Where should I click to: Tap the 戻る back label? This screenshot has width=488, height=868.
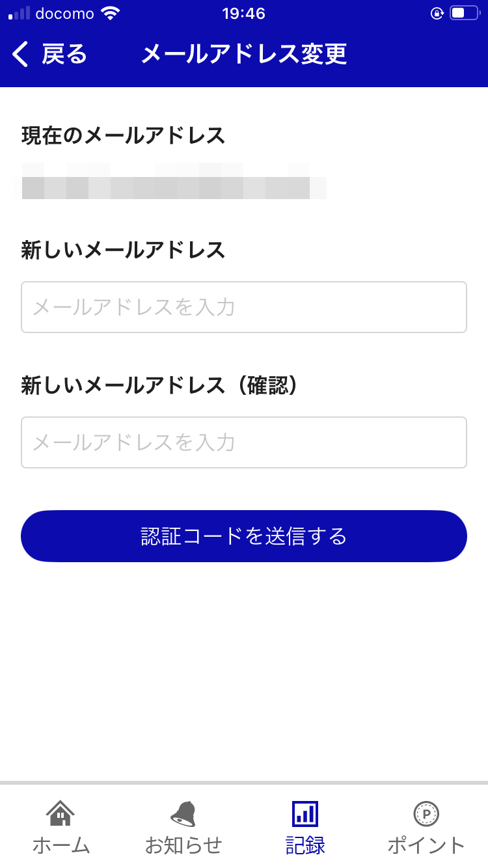[x=64, y=54]
